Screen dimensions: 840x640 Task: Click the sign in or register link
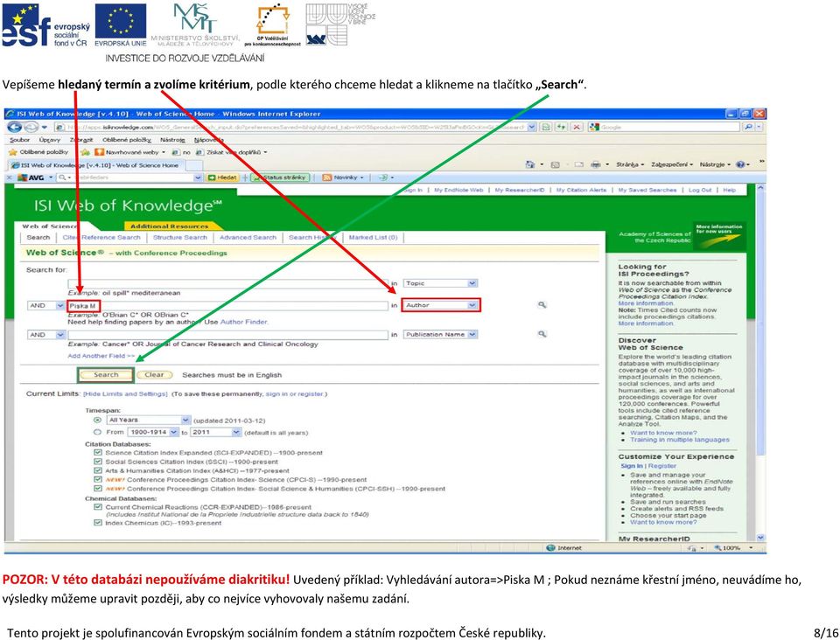[x=295, y=393]
